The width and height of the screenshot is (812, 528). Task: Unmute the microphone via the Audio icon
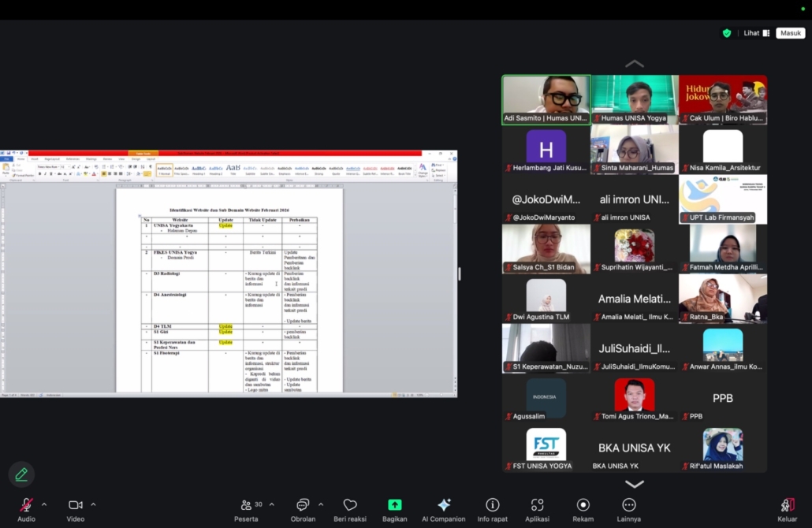26,505
